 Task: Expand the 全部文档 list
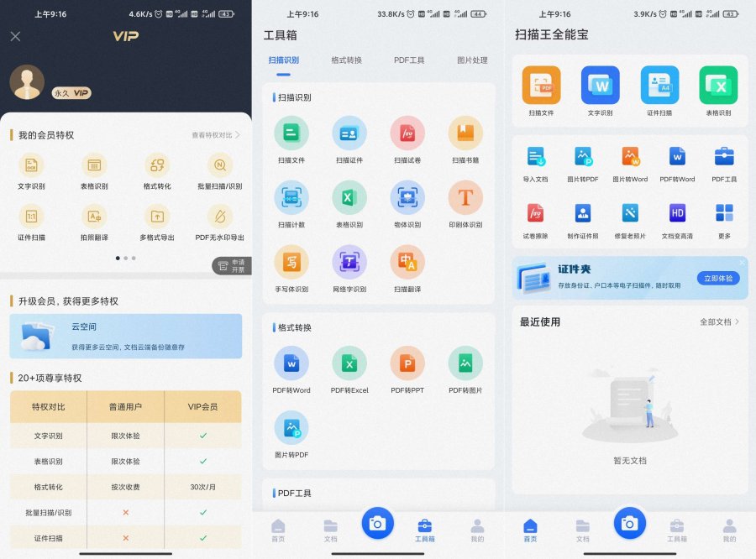719,321
